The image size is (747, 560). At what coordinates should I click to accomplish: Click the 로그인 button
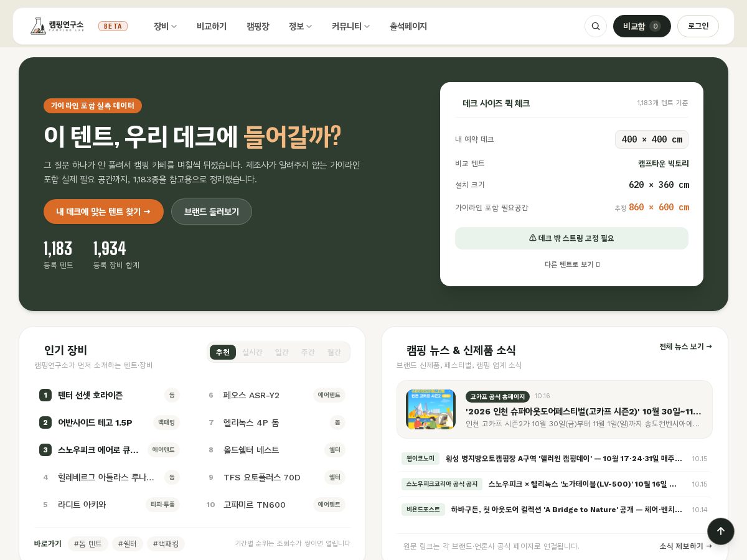698,26
